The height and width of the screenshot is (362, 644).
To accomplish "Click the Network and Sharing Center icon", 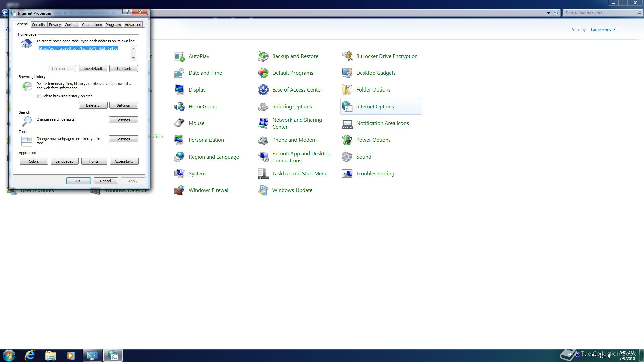I will coord(263,123).
